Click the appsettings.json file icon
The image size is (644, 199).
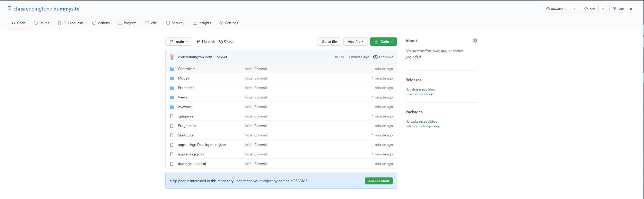(x=172, y=154)
